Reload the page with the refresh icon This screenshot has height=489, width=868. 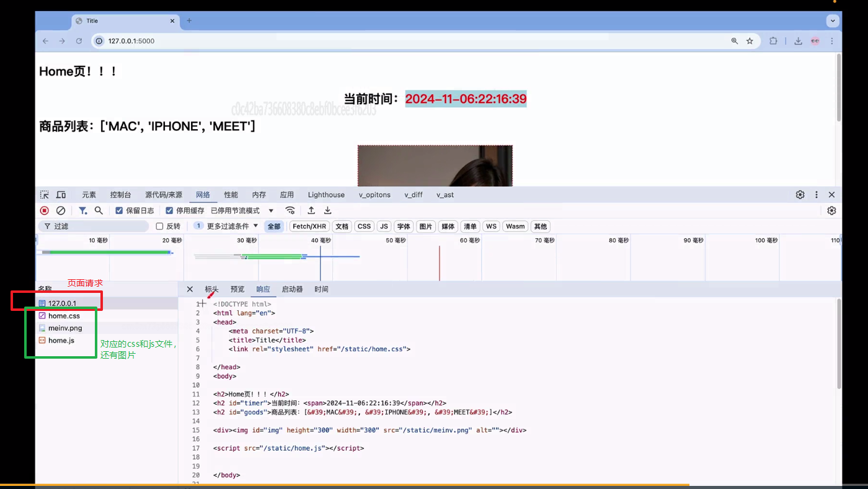click(79, 41)
